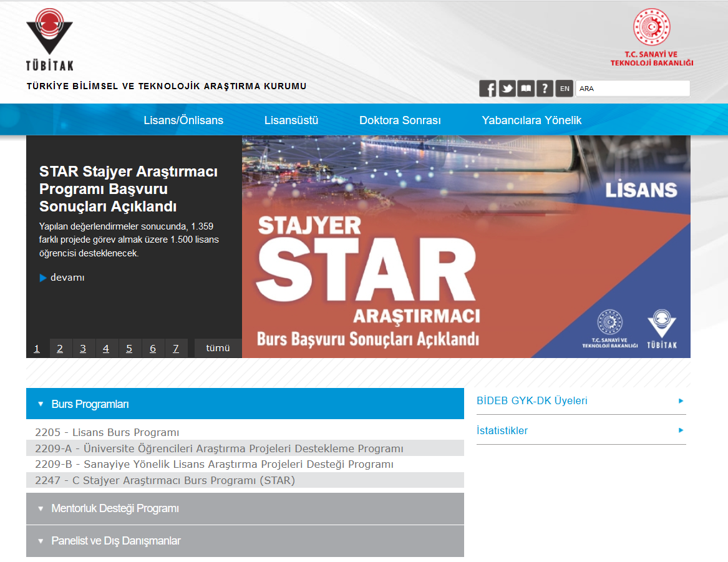Viewport: 728px width, 562px height.
Task: Click the Sanayi ve Teknoloji Bakanlığı logo
Action: [x=651, y=38]
